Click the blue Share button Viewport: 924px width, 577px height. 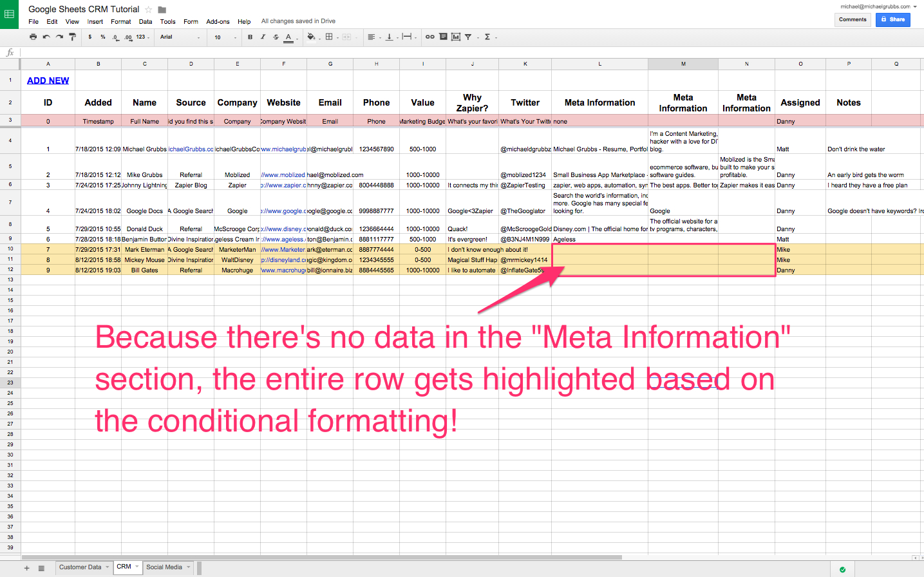[892, 19]
